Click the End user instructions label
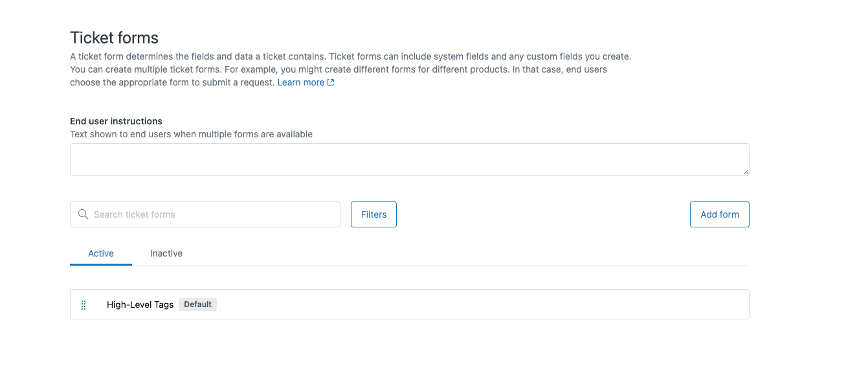The image size is (868, 379). [116, 121]
